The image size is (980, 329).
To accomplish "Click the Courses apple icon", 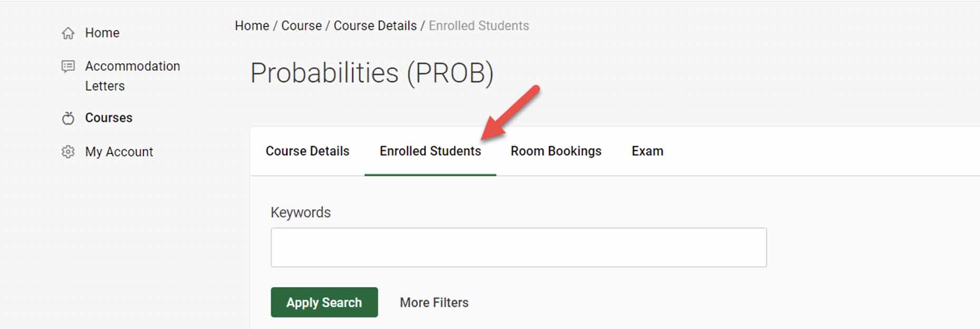I will click(x=68, y=118).
